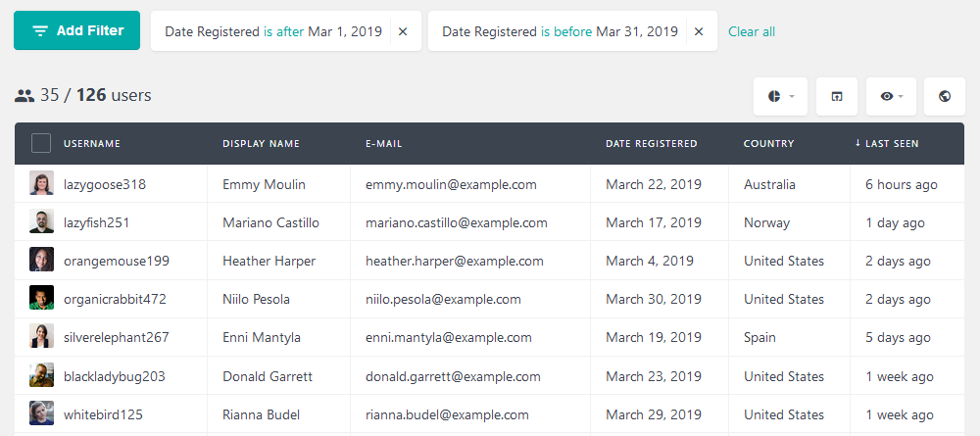This screenshot has height=436, width=980.
Task: Click display name Donald Garrett
Action: (268, 376)
